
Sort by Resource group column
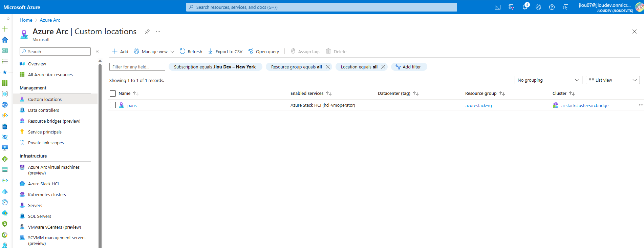[485, 94]
